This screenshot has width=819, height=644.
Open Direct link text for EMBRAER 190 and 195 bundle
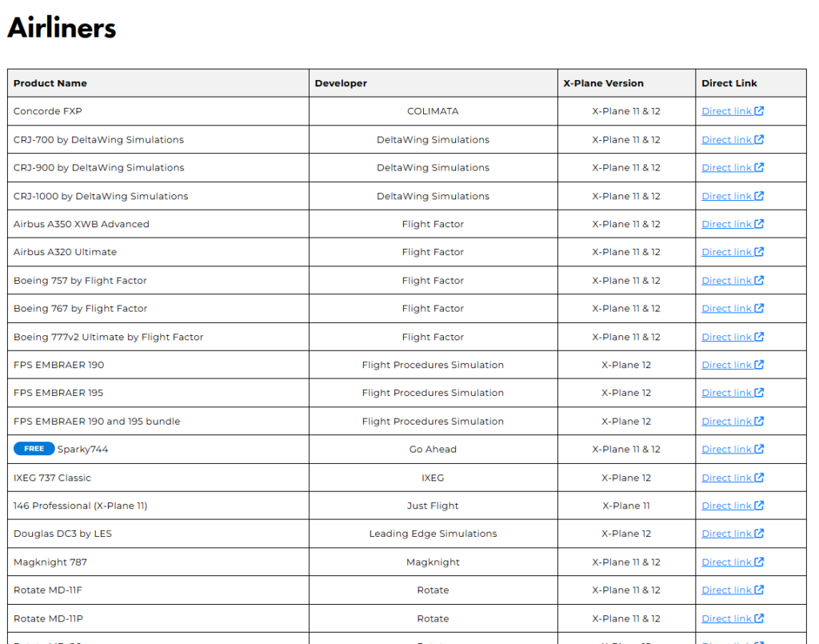tap(726, 421)
